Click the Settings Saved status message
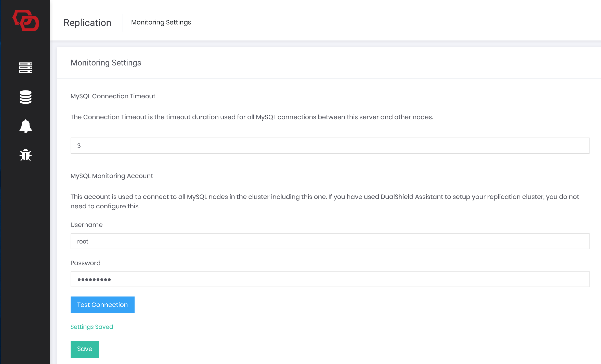 pos(92,327)
